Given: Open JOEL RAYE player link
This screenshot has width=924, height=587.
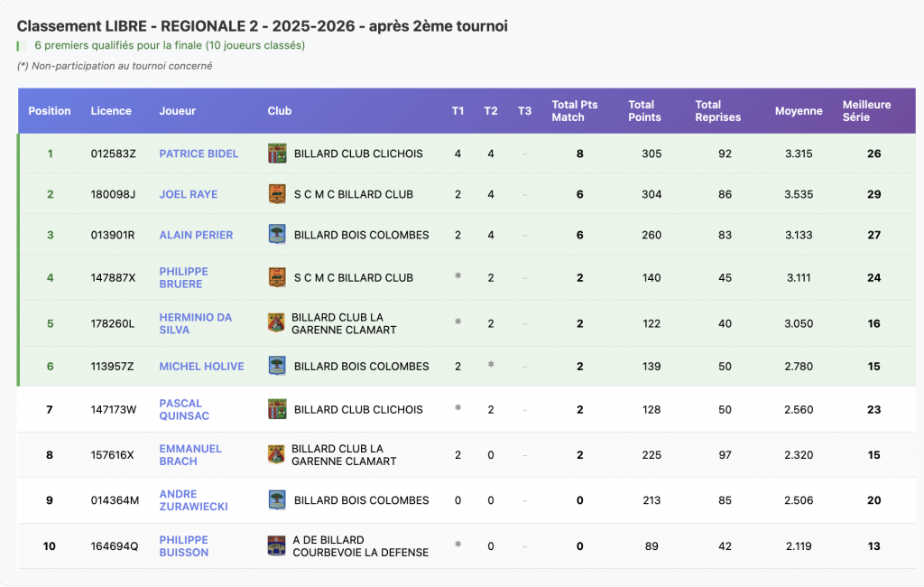Looking at the screenshot, I should 188,194.
